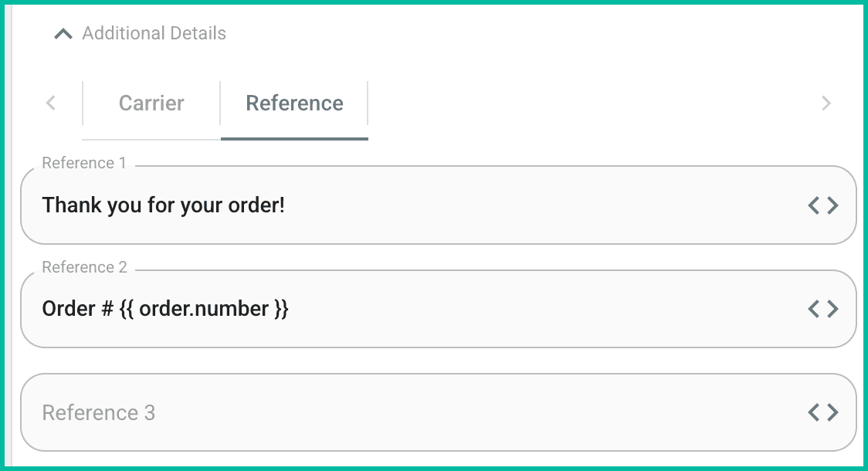Click the Reference 1 field label
Image resolution: width=868 pixels, height=471 pixels.
(85, 162)
